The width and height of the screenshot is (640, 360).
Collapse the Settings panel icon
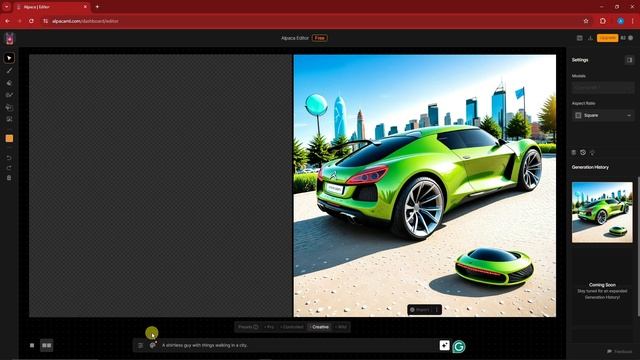coord(629,60)
